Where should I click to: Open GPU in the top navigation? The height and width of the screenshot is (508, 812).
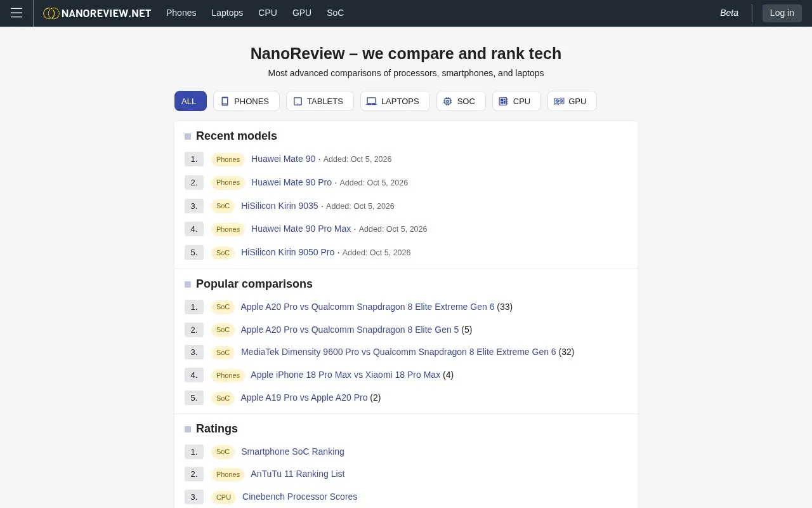pos(302,13)
